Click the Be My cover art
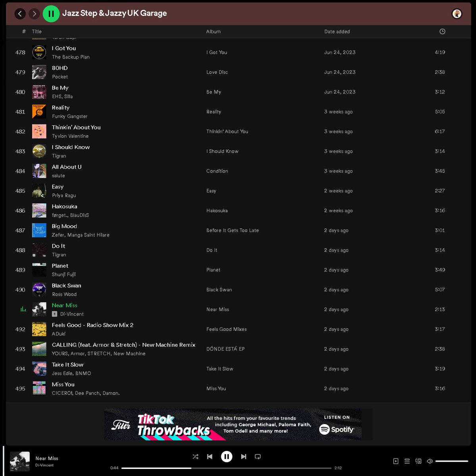This screenshot has height=476, width=476. tap(39, 92)
